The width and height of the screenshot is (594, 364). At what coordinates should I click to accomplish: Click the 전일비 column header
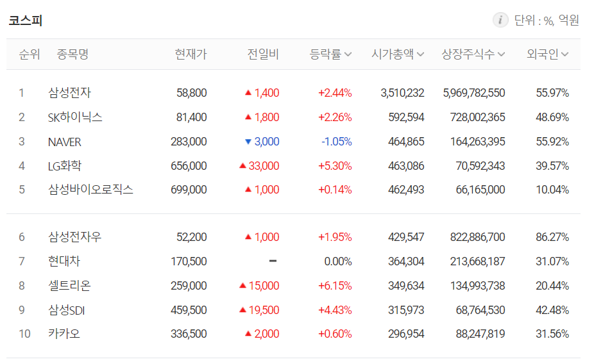[x=263, y=54]
